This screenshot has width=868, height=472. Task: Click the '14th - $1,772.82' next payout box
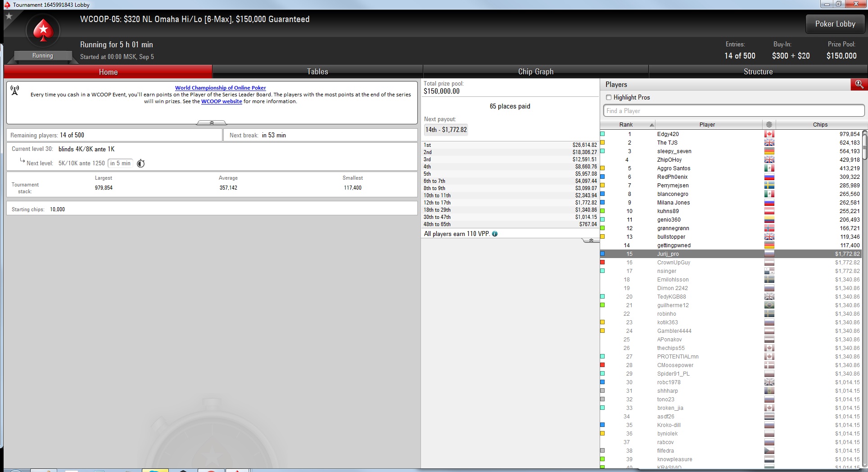446,130
